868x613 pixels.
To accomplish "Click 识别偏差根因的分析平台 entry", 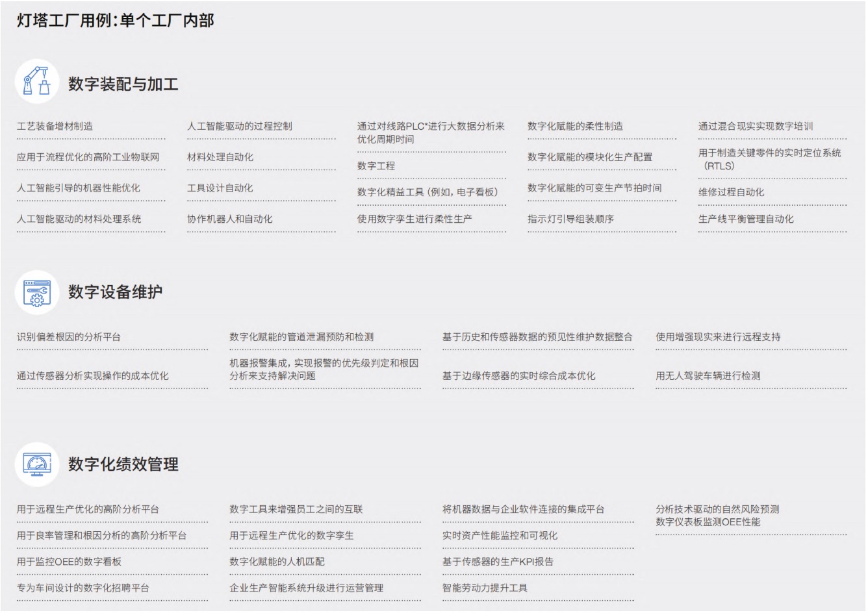I will click(x=68, y=337).
